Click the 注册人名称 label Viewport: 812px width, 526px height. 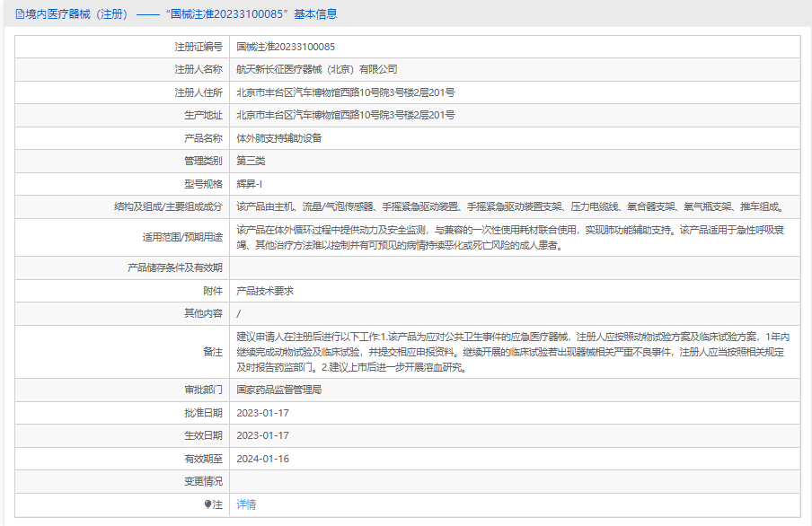(199, 69)
